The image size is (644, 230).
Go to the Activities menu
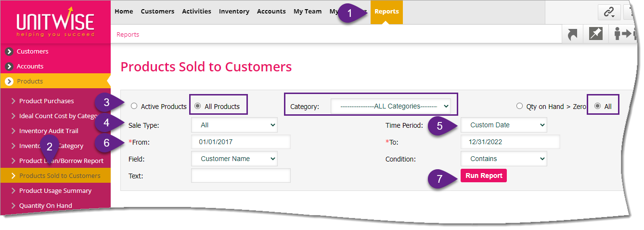(x=196, y=12)
